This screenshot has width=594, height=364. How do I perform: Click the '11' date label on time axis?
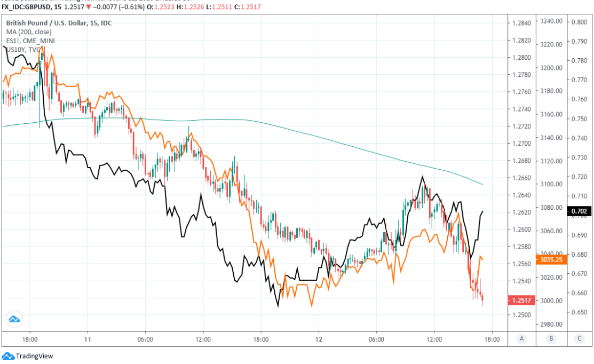pyautogui.click(x=88, y=339)
